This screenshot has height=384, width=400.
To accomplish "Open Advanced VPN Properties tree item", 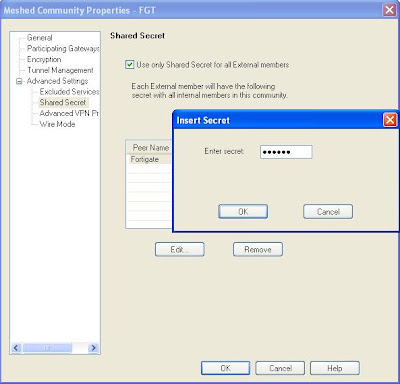I will point(69,113).
